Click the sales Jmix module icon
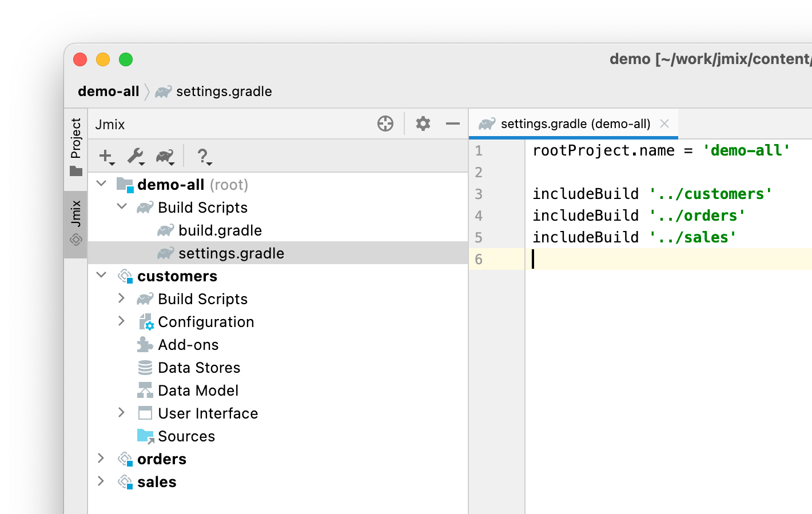812x514 pixels. [x=125, y=482]
